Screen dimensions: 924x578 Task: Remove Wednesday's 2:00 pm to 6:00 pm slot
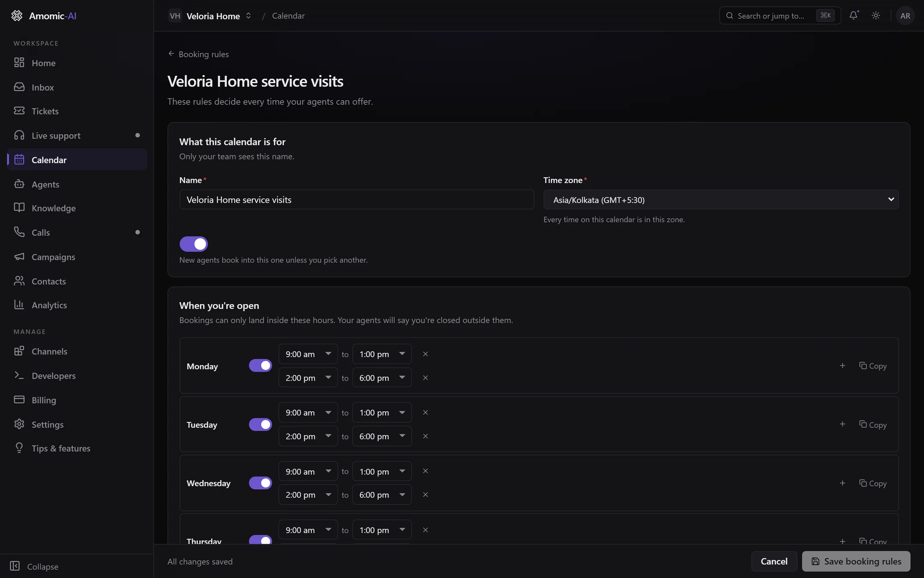[425, 495]
